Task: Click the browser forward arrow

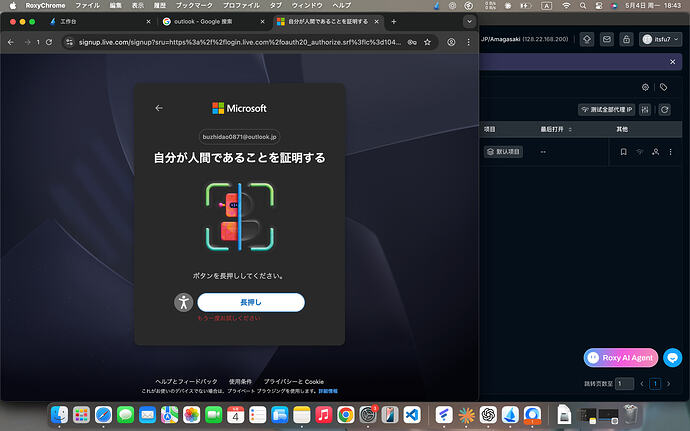Action: coord(27,42)
